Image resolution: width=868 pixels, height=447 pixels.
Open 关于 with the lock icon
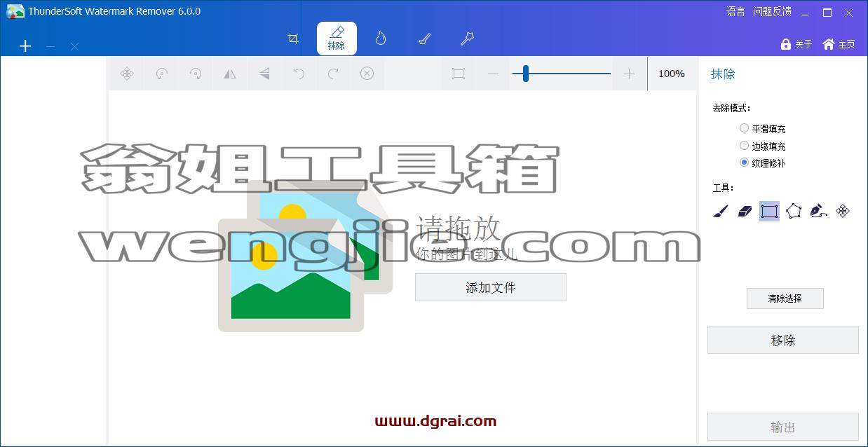point(796,44)
